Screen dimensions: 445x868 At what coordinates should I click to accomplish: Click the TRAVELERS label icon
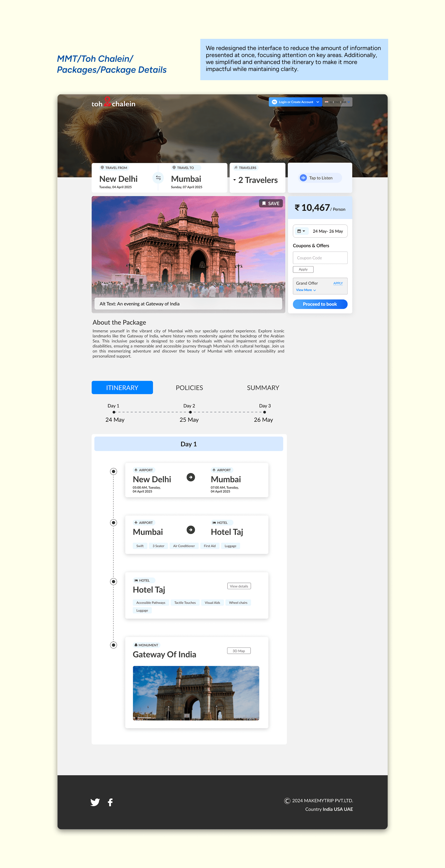(236, 168)
